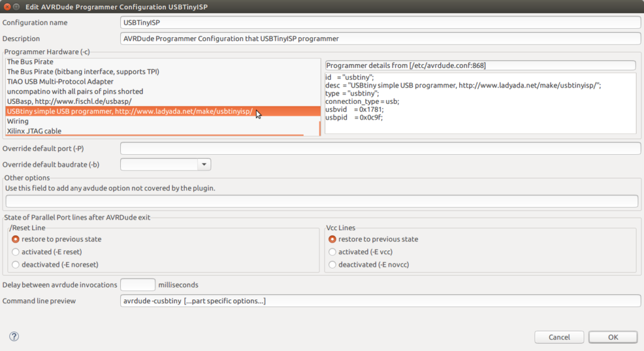The height and width of the screenshot is (351, 644).
Task: Open the help question mark icon
Action: 14,336
